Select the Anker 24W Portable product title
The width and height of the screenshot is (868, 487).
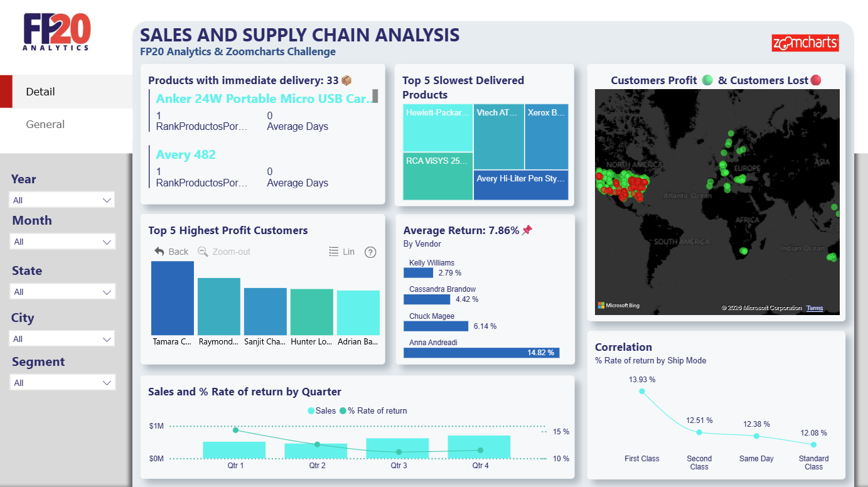tap(262, 99)
